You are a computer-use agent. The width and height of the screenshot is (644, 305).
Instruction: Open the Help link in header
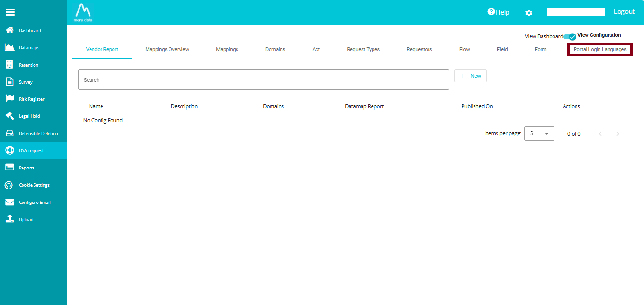coord(498,12)
